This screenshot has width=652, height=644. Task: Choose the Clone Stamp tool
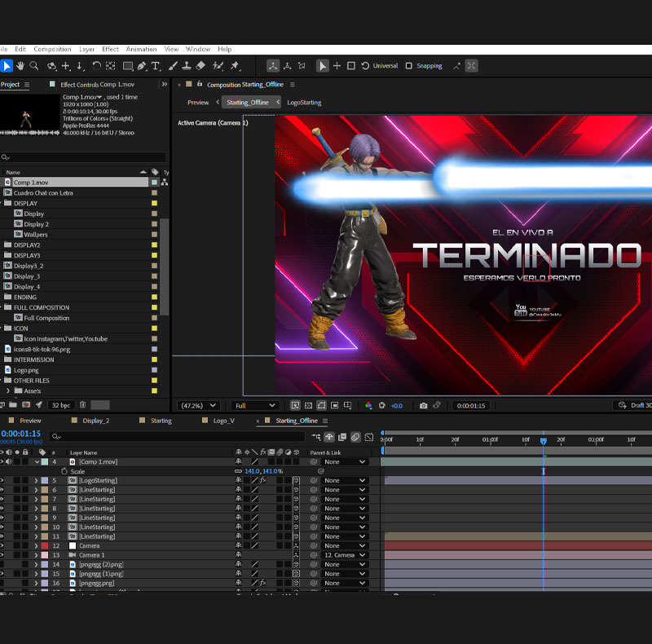coord(187,66)
